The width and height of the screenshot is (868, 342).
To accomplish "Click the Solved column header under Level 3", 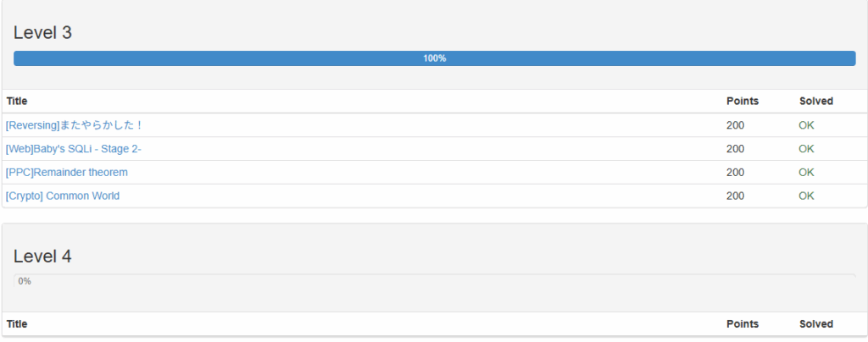I will 816,102.
